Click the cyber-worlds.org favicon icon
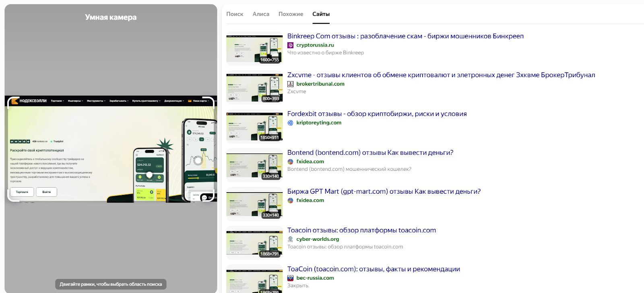 290,239
